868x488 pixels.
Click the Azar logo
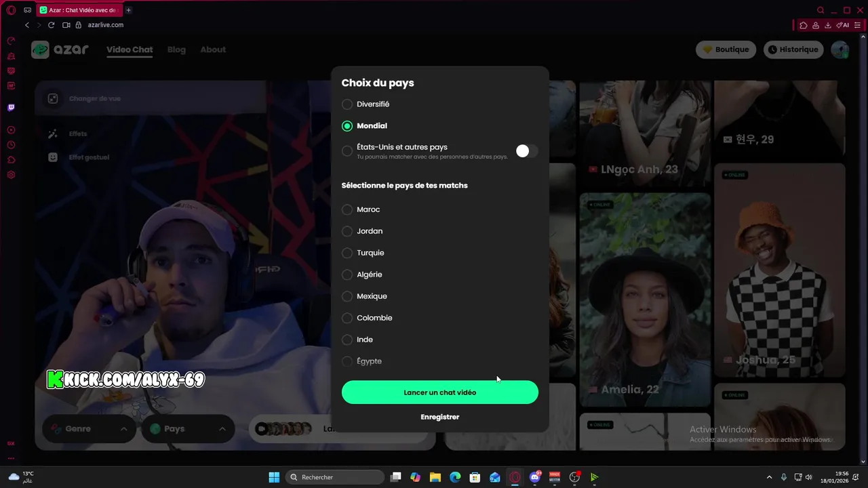pos(60,49)
